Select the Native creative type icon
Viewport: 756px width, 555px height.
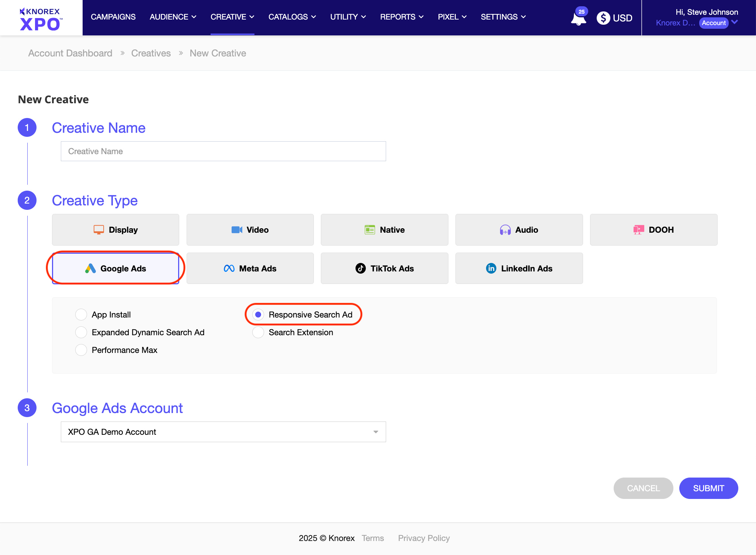371,229
